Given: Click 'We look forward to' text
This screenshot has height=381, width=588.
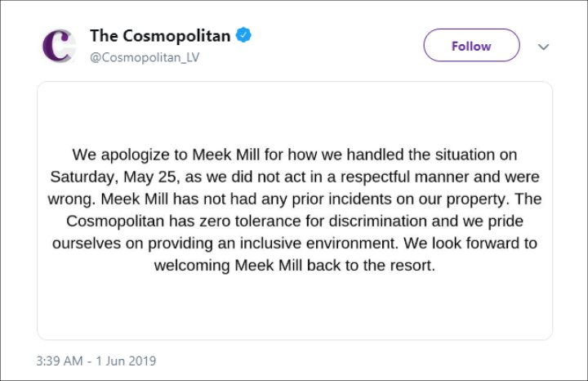Looking at the screenshot, I should [470, 244].
